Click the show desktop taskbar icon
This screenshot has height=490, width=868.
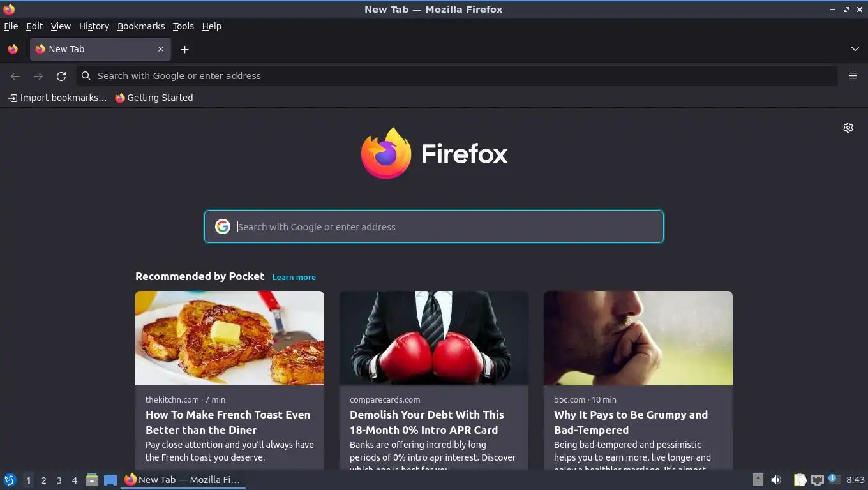(110, 480)
